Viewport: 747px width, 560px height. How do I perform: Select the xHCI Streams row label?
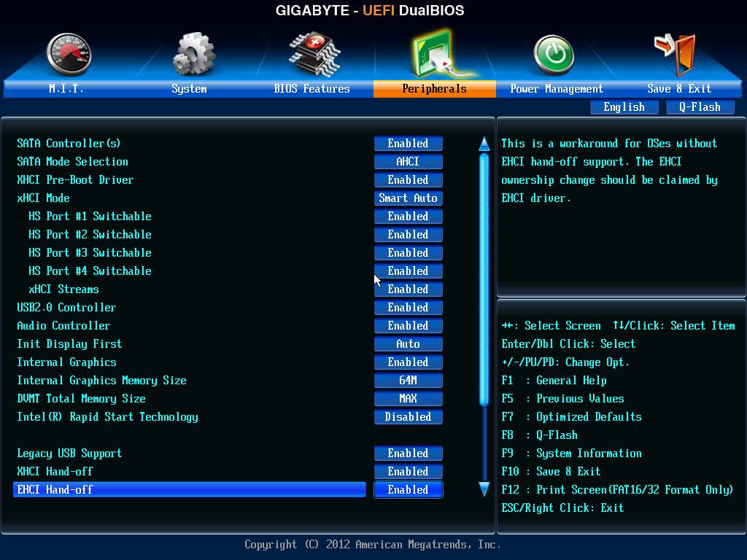tap(64, 289)
